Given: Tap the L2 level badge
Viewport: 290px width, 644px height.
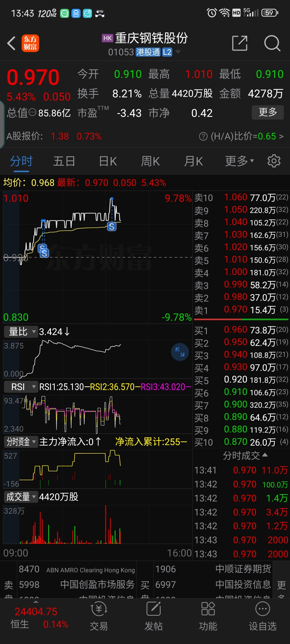Looking at the screenshot, I should point(167,52).
